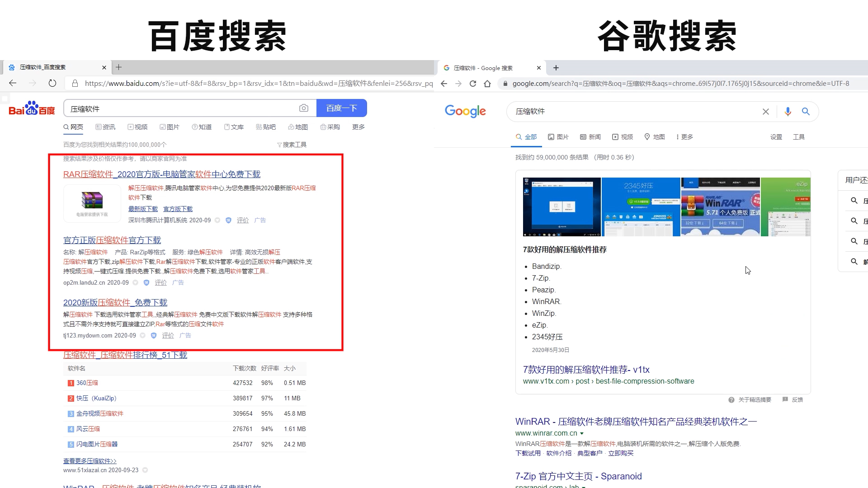This screenshot has height=488, width=868.
Task: Go back in the Baidu browser window
Action: (x=13, y=83)
